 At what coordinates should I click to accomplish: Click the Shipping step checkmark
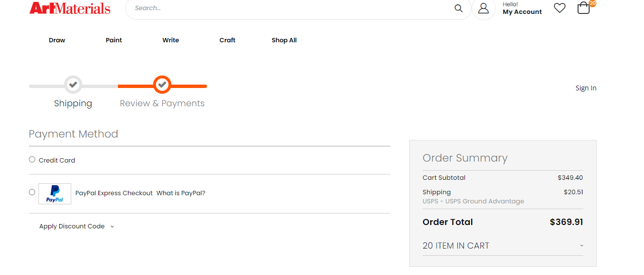pyautogui.click(x=73, y=85)
